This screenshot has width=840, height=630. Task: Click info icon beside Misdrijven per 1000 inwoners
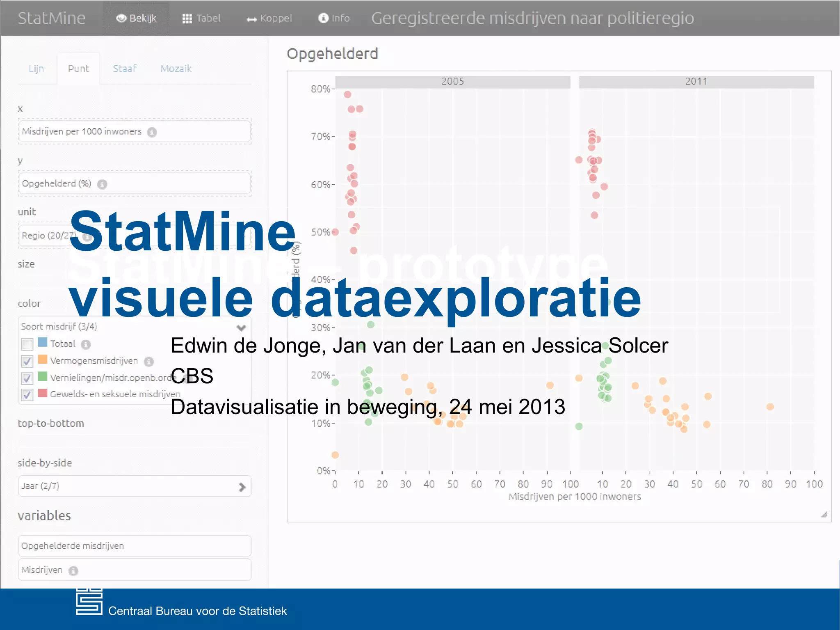[152, 132]
